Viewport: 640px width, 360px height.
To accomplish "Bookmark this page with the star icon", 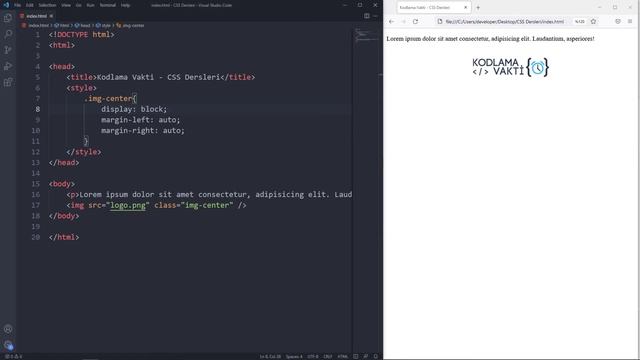I will 593,21.
